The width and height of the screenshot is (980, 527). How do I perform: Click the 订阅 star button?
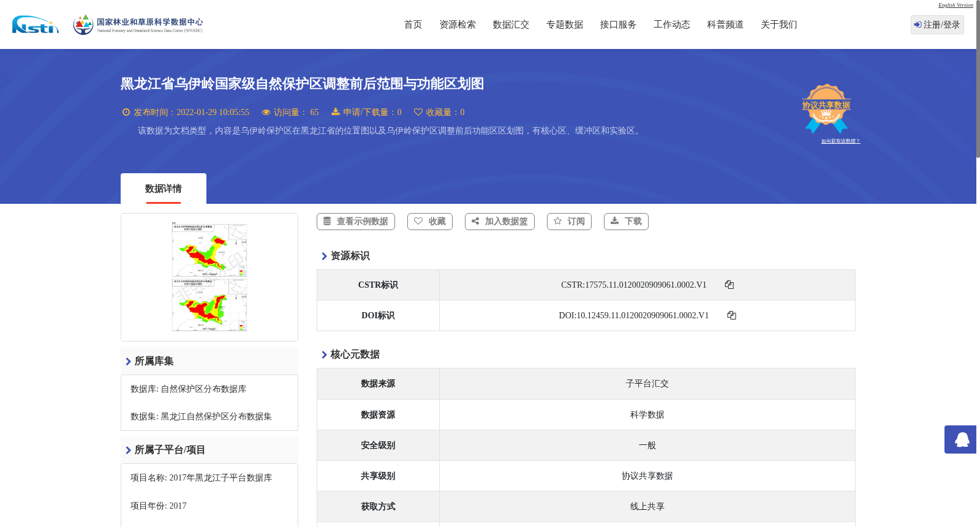click(569, 222)
